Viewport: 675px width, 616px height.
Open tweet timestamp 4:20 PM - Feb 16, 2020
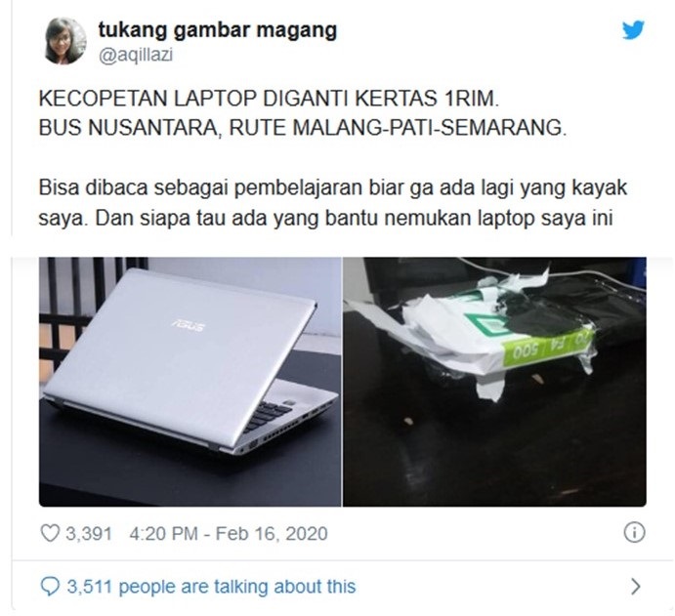229,533
